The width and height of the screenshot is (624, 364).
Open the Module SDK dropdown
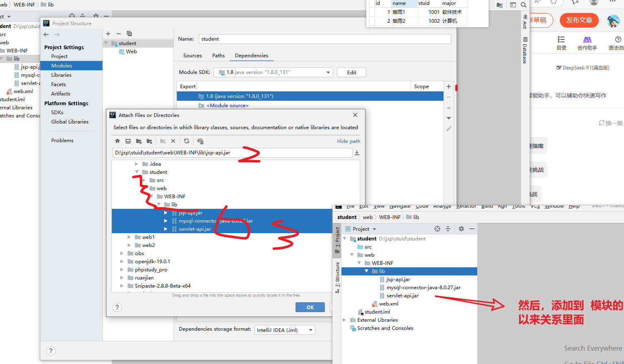(x=273, y=72)
